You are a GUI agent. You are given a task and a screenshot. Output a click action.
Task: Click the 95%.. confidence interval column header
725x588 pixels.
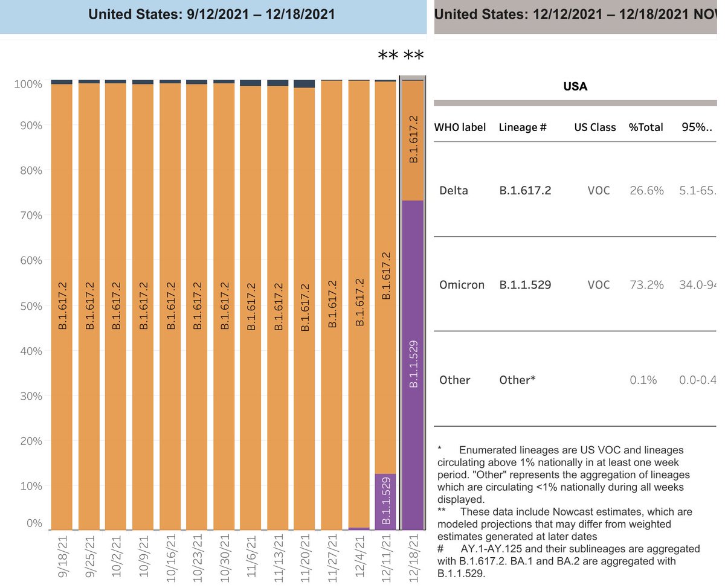point(698,127)
